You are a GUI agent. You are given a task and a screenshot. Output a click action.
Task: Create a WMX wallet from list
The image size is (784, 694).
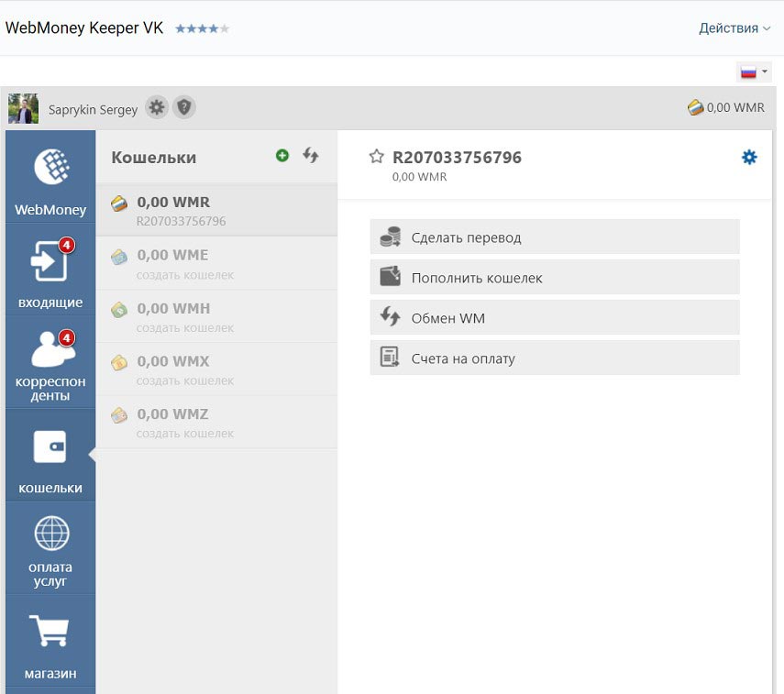[216, 369]
